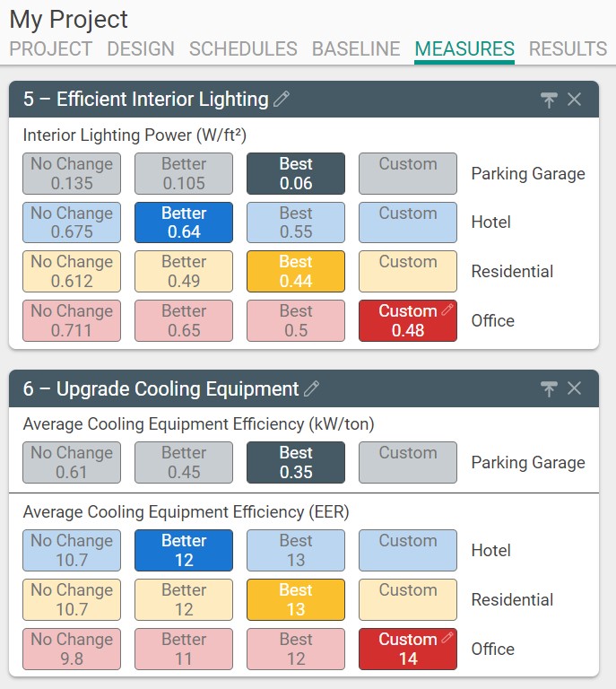Set Custom lighting power for Hotel
This screenshot has height=689, width=616.
pos(408,222)
